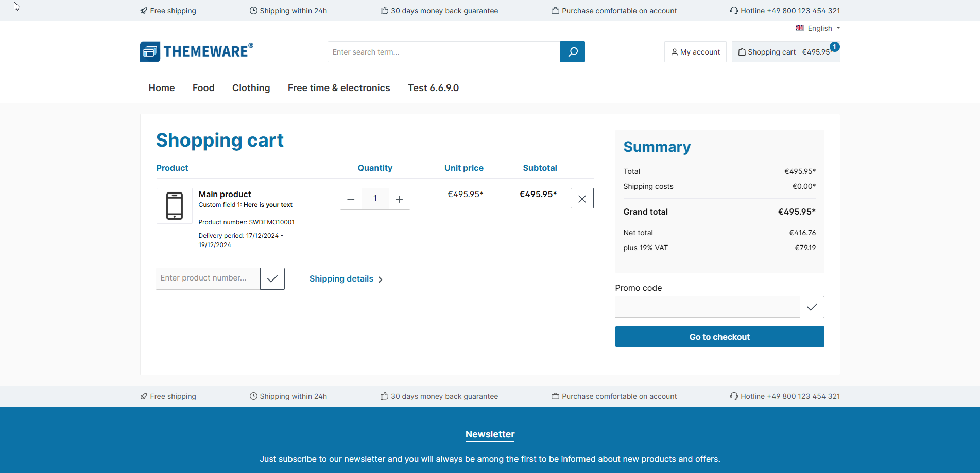Click Go to checkout button
This screenshot has width=980, height=473.
[x=719, y=337]
